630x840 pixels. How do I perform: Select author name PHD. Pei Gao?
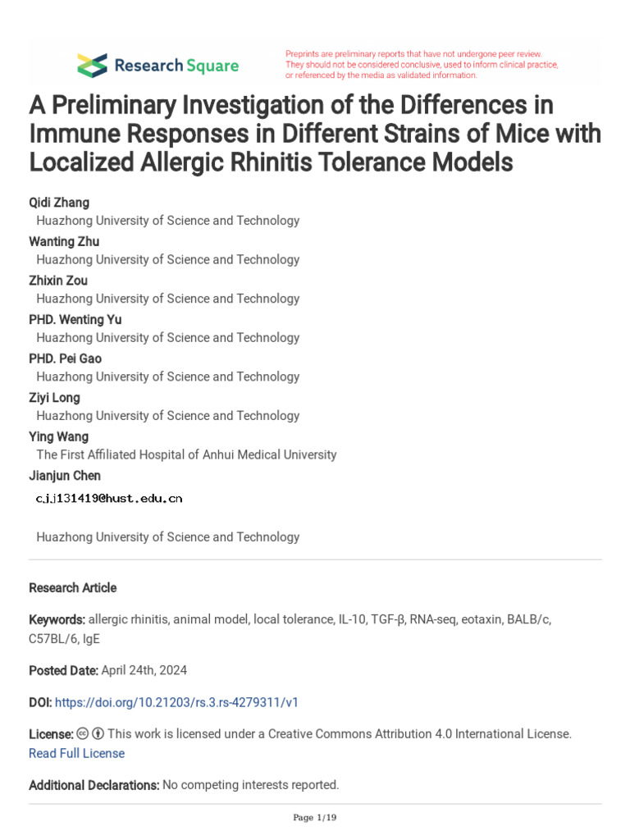point(66,359)
